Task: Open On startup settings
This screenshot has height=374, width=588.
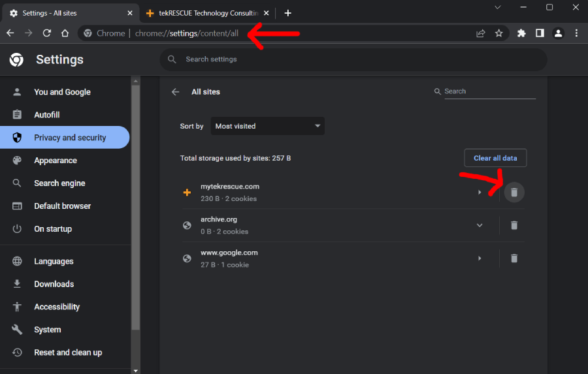Action: 65,229
